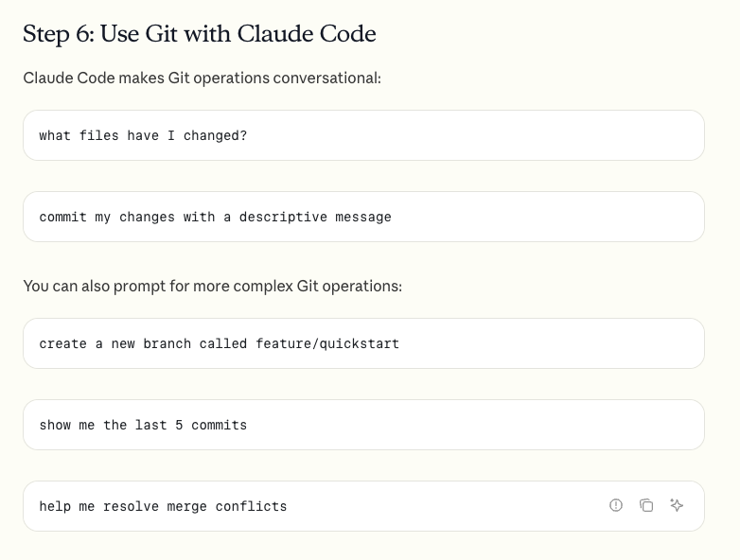Report incorrect code via the exclamation icon

click(616, 505)
